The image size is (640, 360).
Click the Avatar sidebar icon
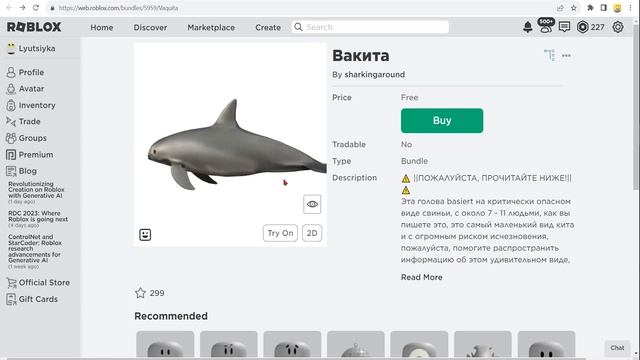point(11,89)
